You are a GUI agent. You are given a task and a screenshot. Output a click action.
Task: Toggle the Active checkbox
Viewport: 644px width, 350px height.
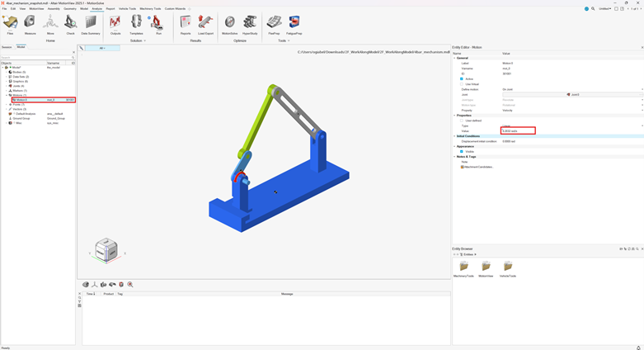pyautogui.click(x=462, y=79)
